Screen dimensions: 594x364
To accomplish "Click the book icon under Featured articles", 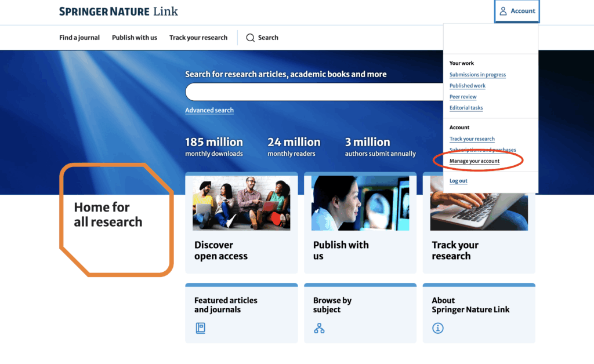I will (200, 328).
